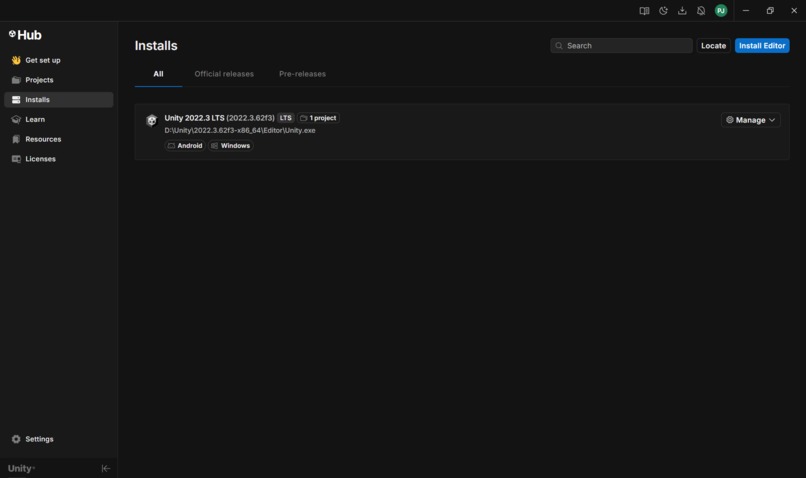The width and height of the screenshot is (806, 478).
Task: Select Installs in sidebar
Action: tap(59, 100)
